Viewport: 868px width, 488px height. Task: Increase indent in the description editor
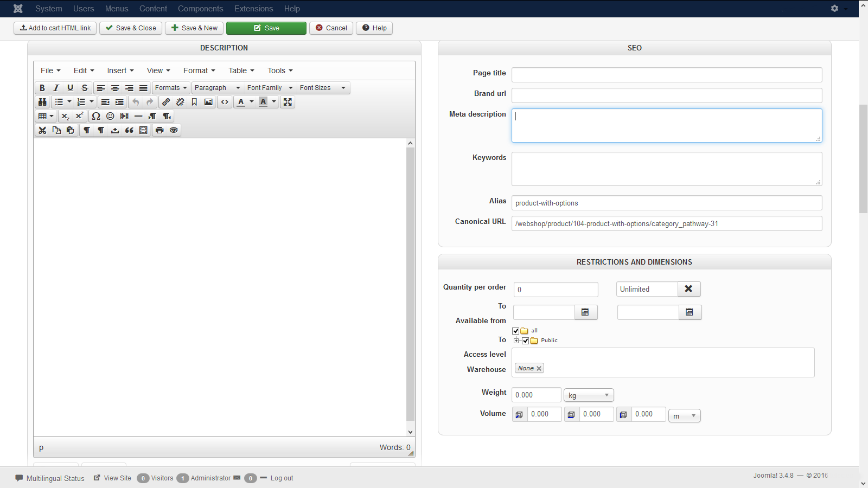tap(119, 102)
